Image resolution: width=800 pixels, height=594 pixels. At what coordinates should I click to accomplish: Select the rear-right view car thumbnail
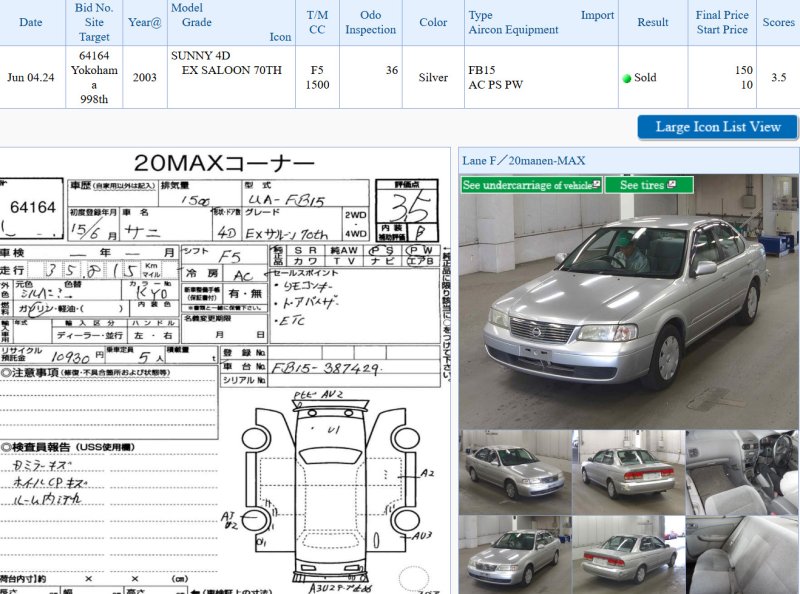[628, 472]
